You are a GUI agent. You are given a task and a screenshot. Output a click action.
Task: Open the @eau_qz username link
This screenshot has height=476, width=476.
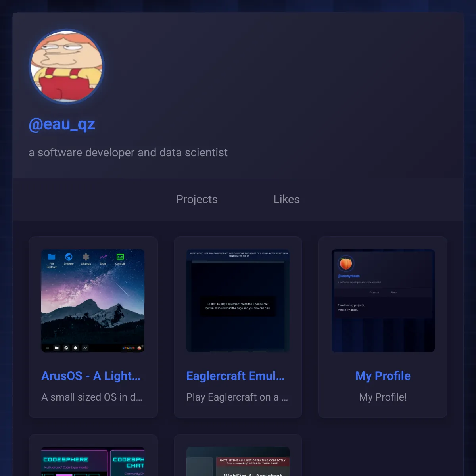coord(62,124)
